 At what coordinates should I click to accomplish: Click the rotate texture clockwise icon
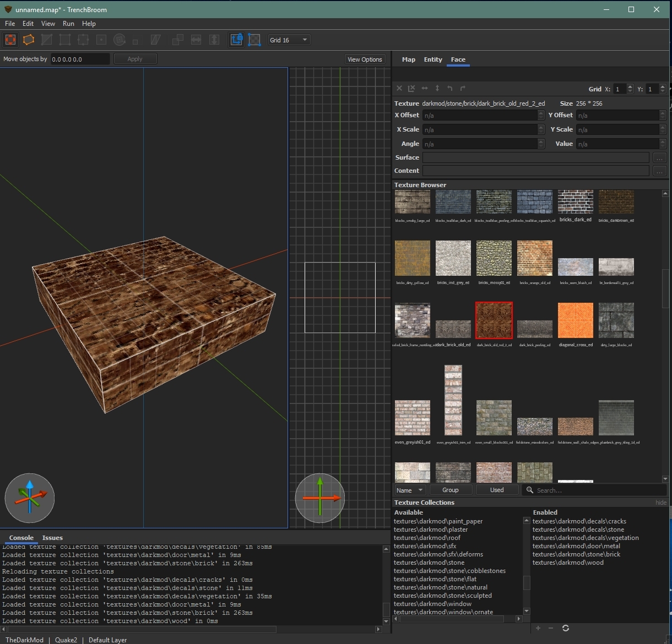click(463, 89)
